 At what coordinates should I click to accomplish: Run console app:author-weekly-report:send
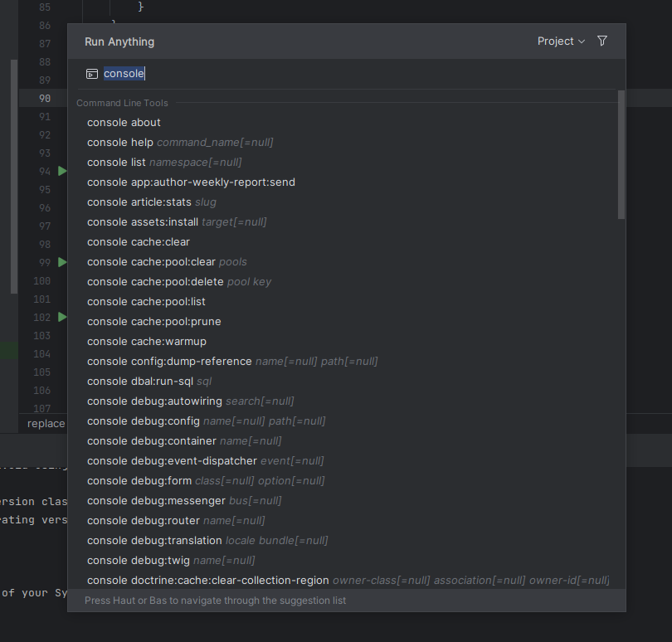point(347,182)
